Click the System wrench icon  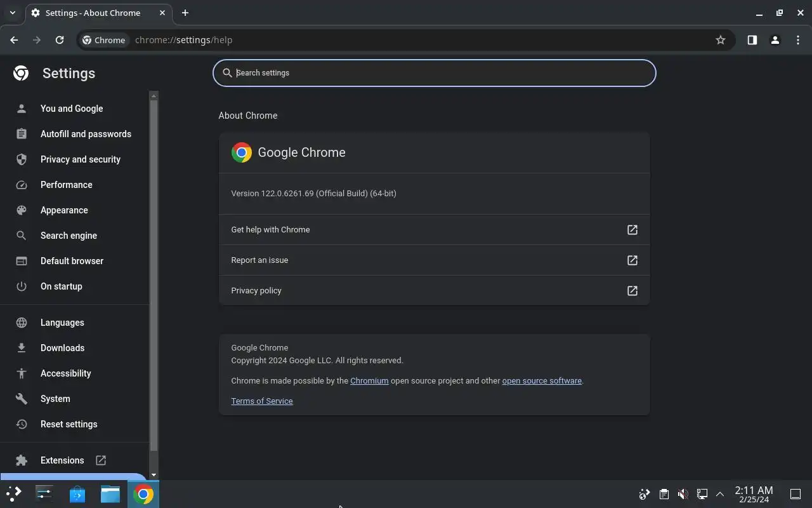click(22, 399)
